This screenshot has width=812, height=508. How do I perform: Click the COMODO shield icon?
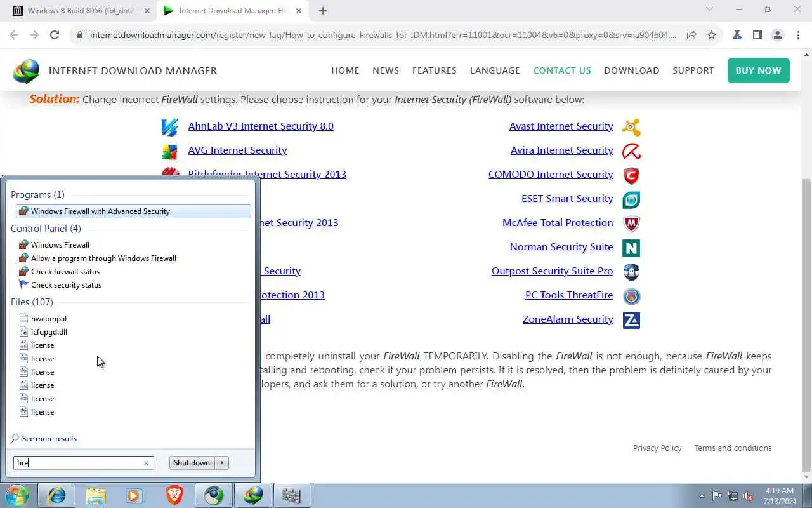point(631,175)
